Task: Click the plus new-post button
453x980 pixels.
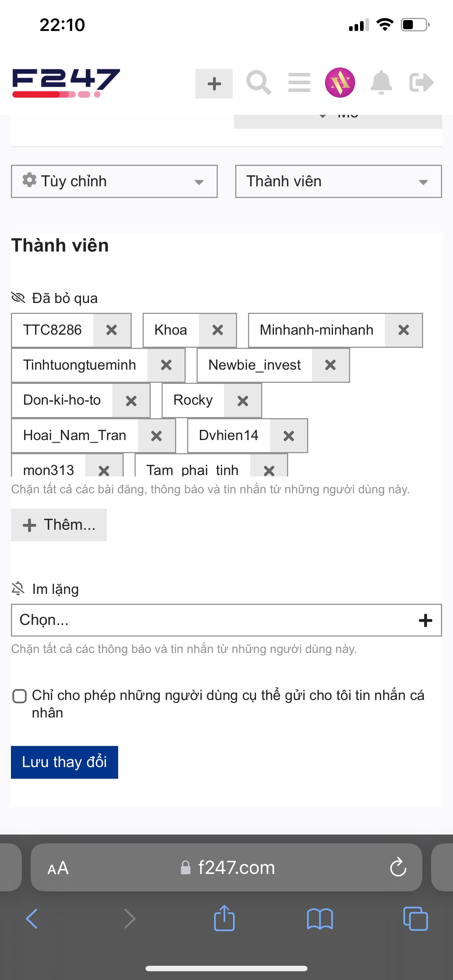Action: 214,84
